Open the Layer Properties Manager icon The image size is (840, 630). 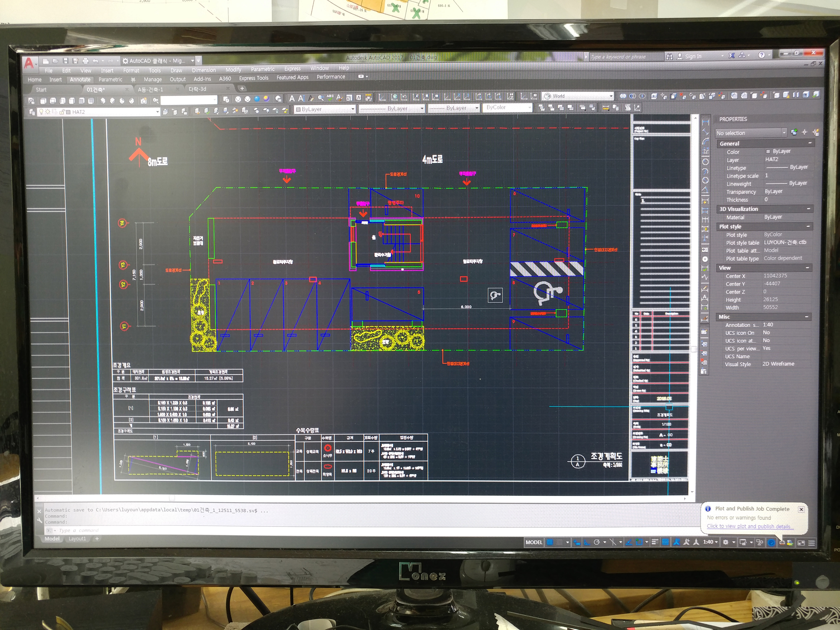coord(32,112)
